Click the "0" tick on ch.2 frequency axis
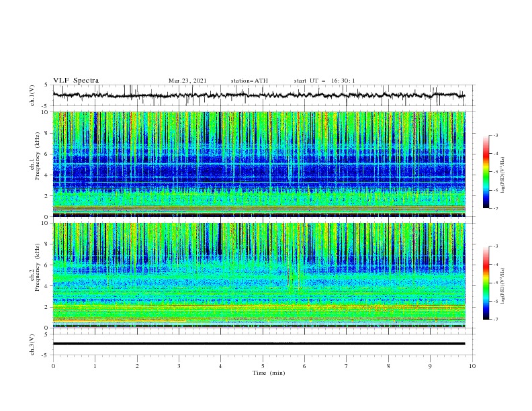 tap(48, 328)
